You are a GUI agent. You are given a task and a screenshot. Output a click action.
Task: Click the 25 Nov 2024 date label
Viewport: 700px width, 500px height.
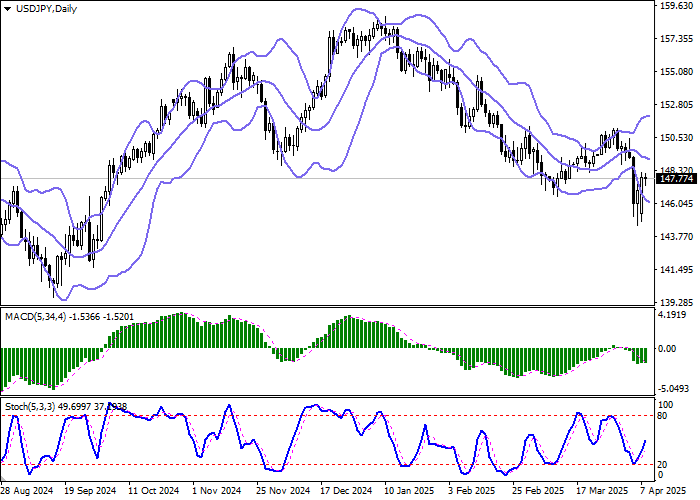click(x=281, y=491)
